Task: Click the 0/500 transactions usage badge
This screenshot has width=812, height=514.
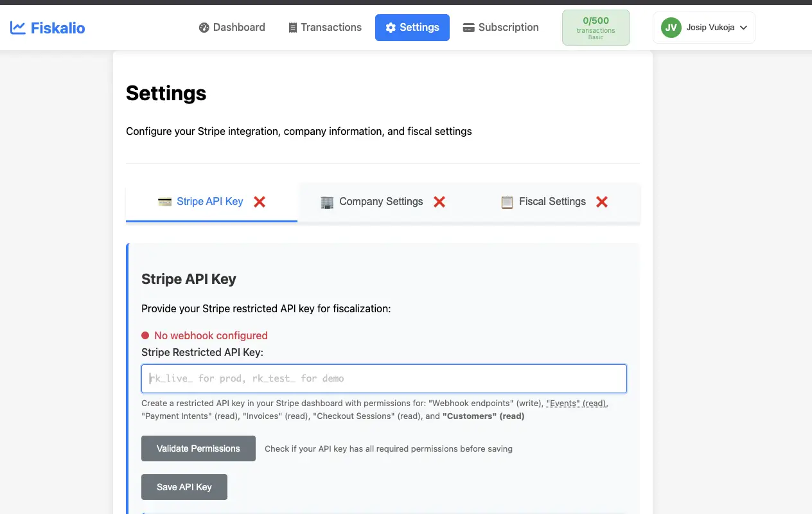Action: 596,28
